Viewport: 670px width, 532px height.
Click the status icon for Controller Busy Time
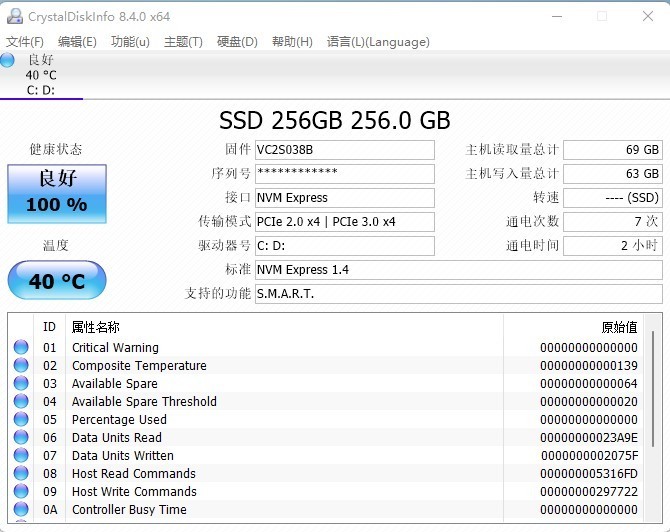(x=21, y=509)
